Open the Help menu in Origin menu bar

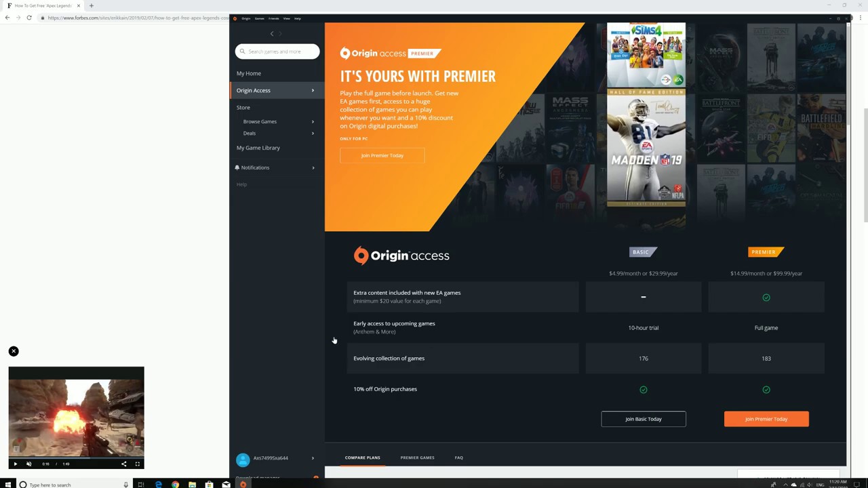(297, 18)
